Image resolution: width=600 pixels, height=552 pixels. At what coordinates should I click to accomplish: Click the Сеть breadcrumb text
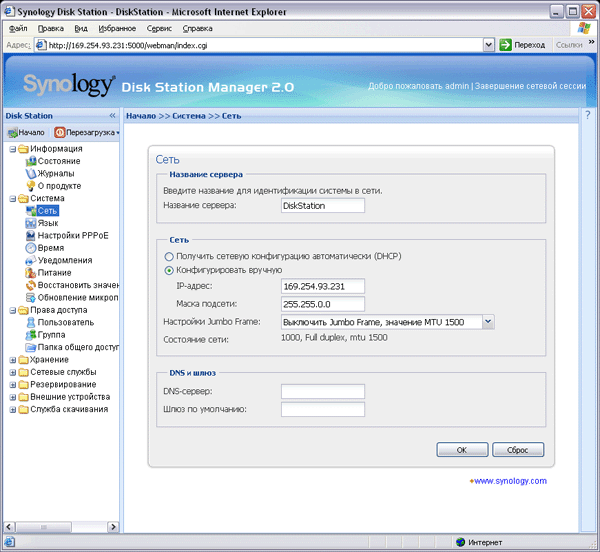click(x=232, y=116)
